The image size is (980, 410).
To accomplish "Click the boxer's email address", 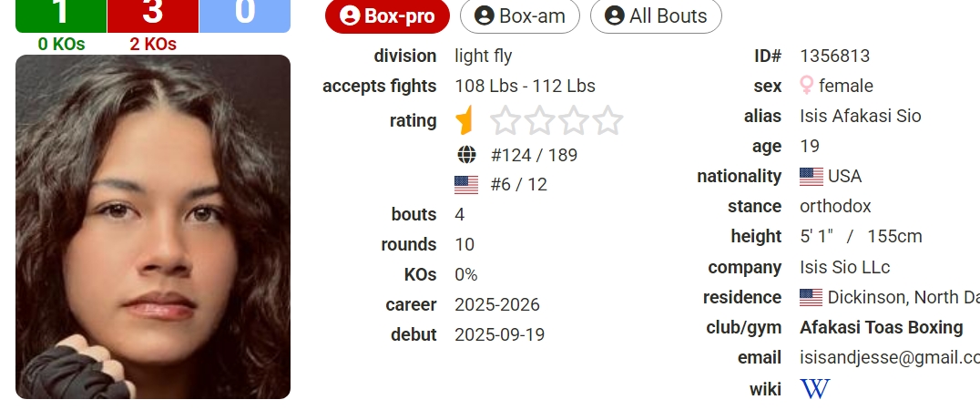I will pos(889,358).
